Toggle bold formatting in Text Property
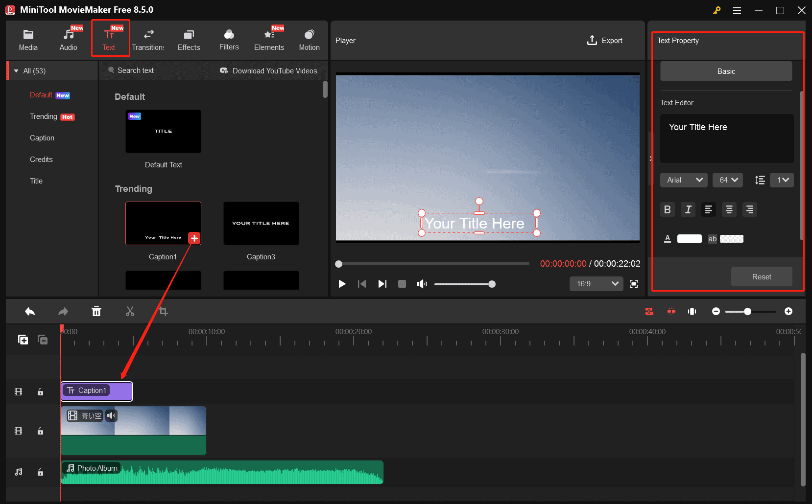Screen dimensions: 812x504 (667, 209)
